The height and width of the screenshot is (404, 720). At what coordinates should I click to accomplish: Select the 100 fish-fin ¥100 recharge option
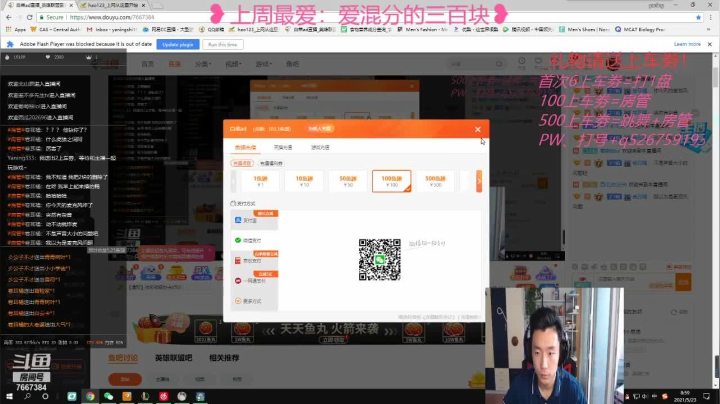point(391,181)
